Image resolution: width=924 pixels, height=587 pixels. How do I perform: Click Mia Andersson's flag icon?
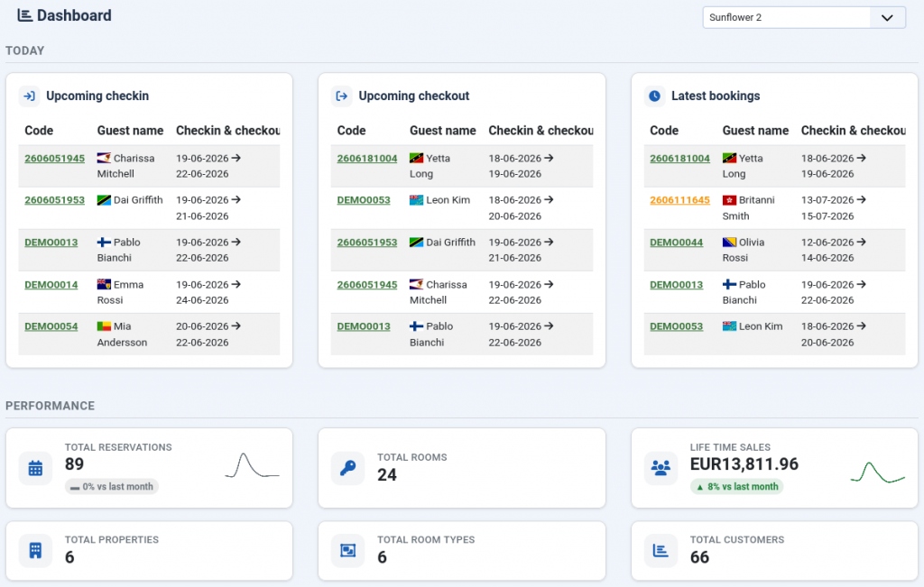105,326
